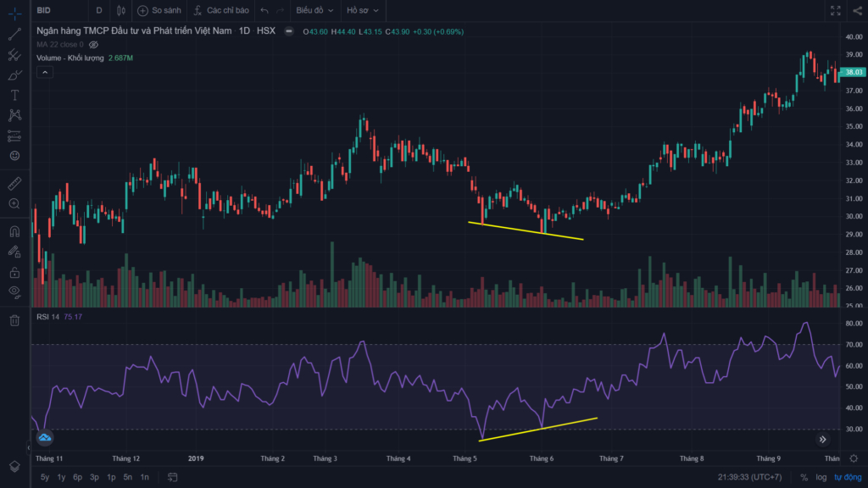Click the round symbol status icon beside HSX
The image size is (868, 488).
coord(289,31)
